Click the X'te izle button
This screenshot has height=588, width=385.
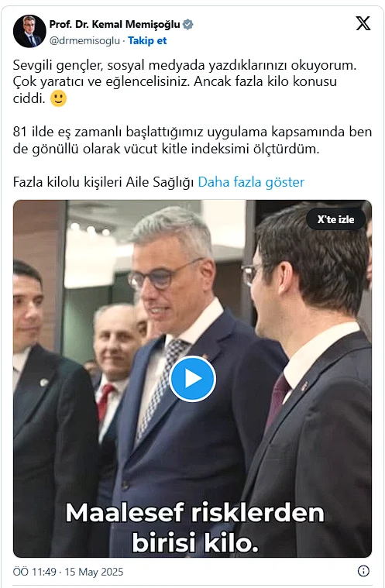pos(336,219)
